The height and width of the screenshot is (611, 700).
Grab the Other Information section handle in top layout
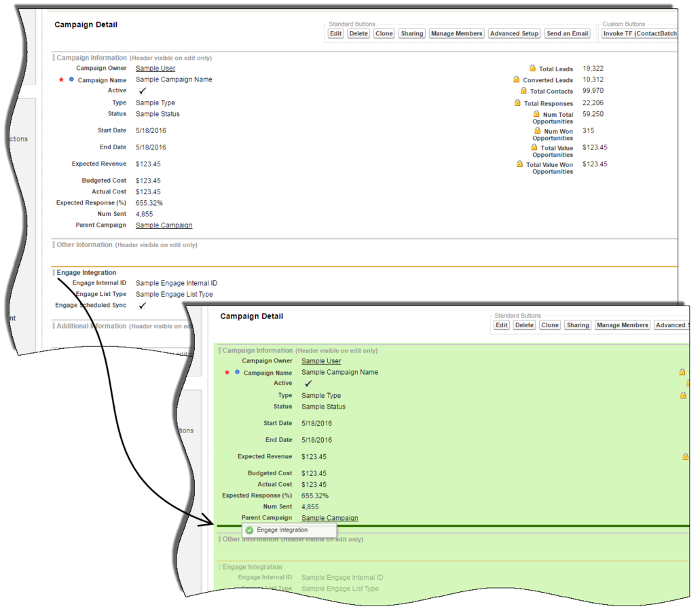pyautogui.click(x=54, y=244)
